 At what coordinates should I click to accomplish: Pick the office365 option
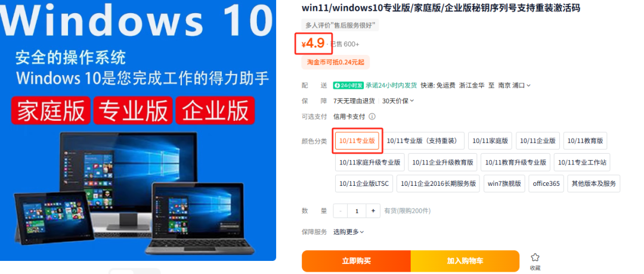tap(546, 183)
